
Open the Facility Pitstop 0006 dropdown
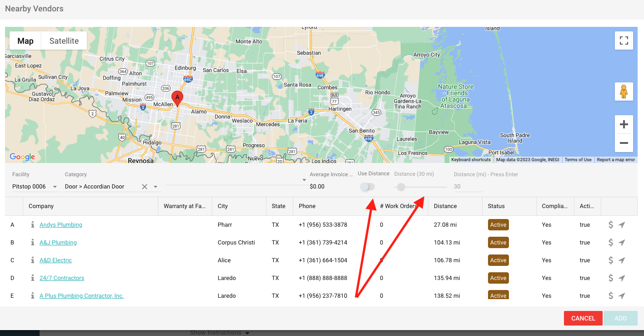[x=35, y=187]
